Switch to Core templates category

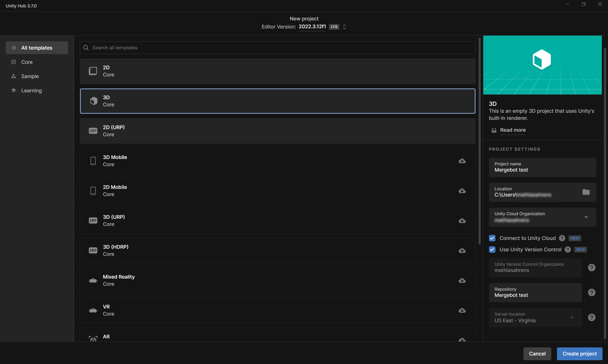[27, 62]
